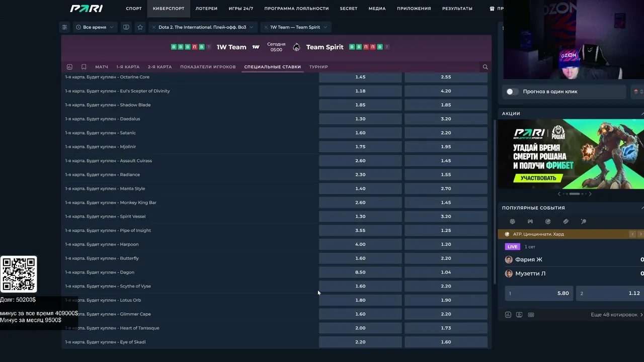644x362 pixels.
Task: Go to ЛОТЕРЕИ section
Action: (x=206, y=9)
